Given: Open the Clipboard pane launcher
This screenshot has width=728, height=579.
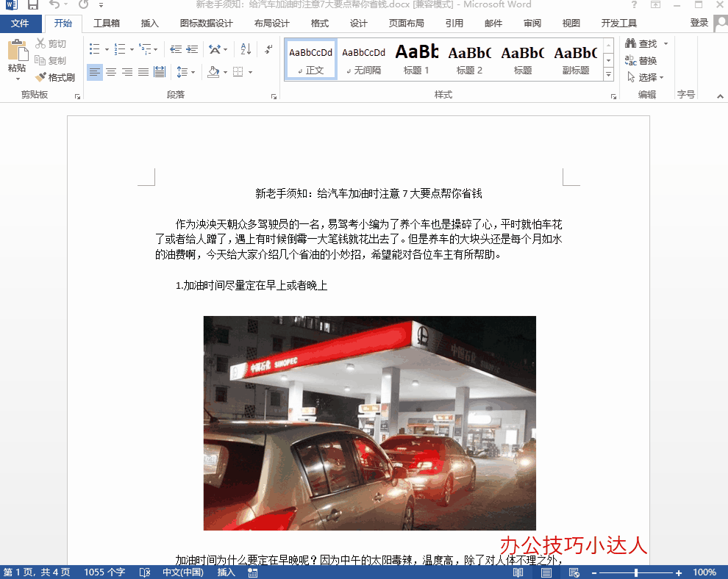Looking at the screenshot, I should point(77,96).
